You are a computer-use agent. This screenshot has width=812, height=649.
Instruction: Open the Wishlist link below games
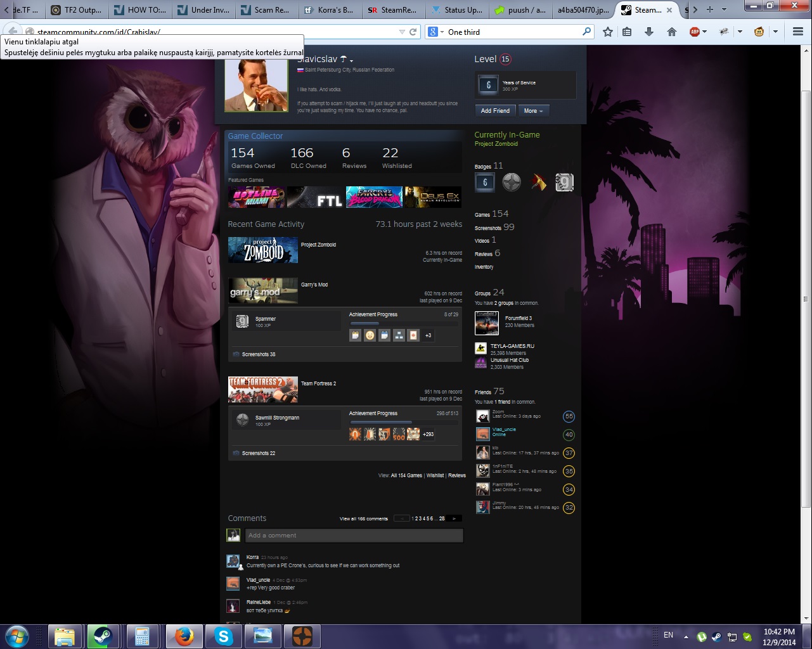click(x=435, y=475)
